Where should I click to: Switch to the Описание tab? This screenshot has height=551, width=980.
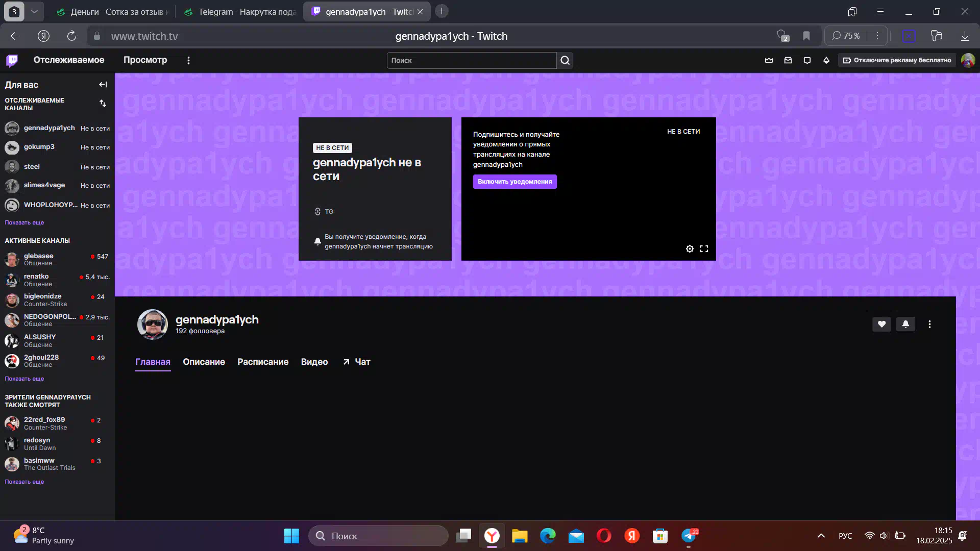pos(204,362)
